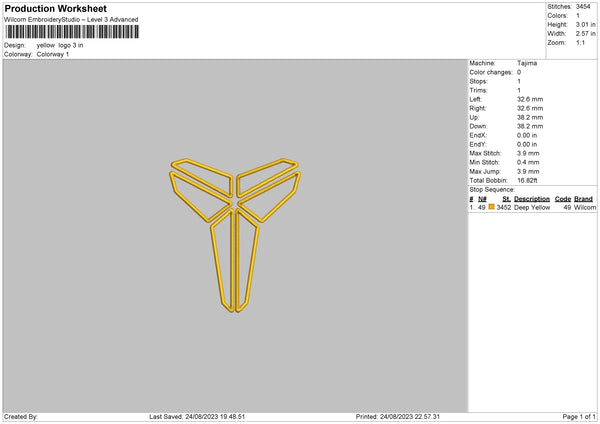Image resolution: width=600 pixels, height=424 pixels.
Task: Click the Deep Yellow color swatch
Action: [492, 207]
